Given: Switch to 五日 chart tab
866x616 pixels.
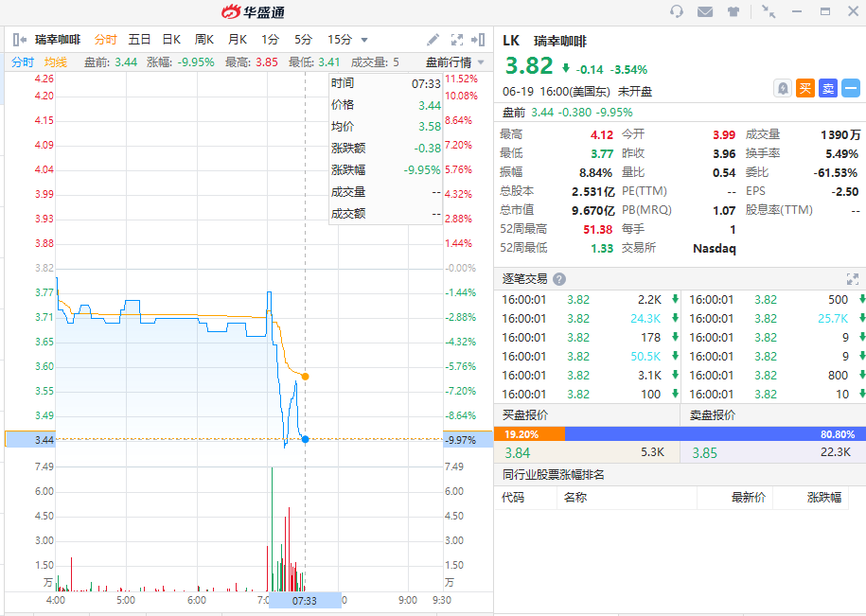Looking at the screenshot, I should pyautogui.click(x=139, y=40).
